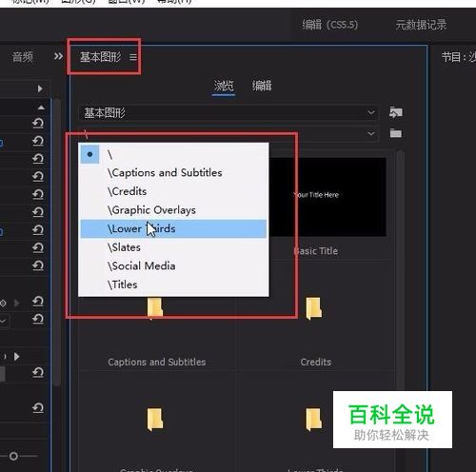Image resolution: width=476 pixels, height=472 pixels.
Task: Click the Basic Title label
Action: coord(316,251)
